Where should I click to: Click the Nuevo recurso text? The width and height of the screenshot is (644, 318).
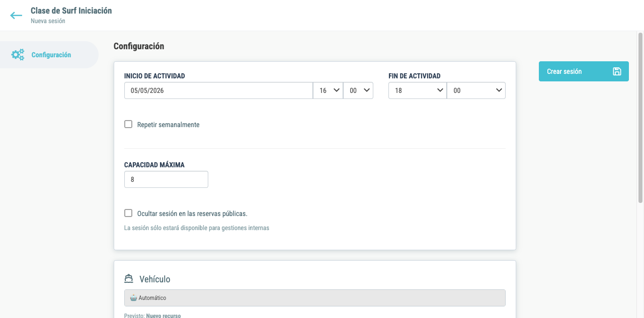pos(163,315)
